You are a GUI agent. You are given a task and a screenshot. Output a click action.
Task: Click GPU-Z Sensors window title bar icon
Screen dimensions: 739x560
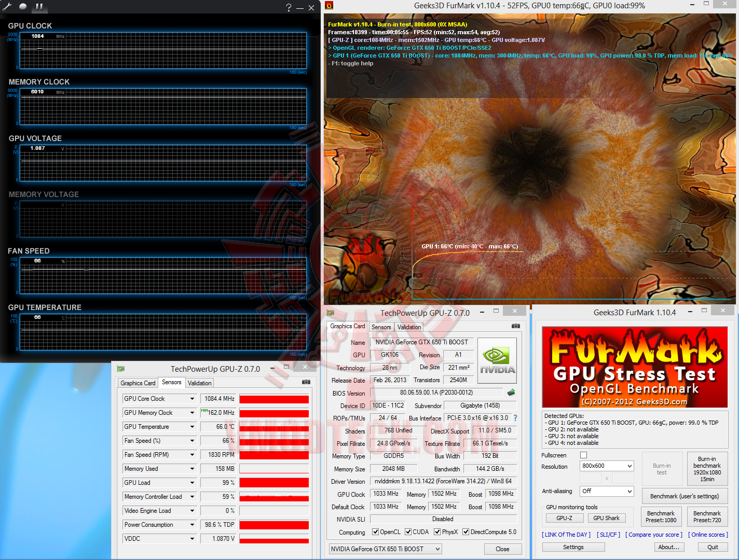(121, 369)
